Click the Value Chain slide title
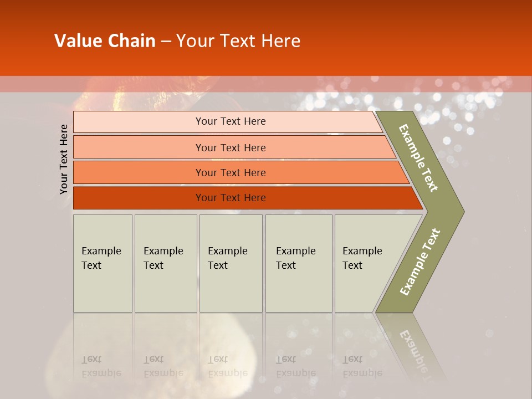532x399 pixels. click(177, 41)
